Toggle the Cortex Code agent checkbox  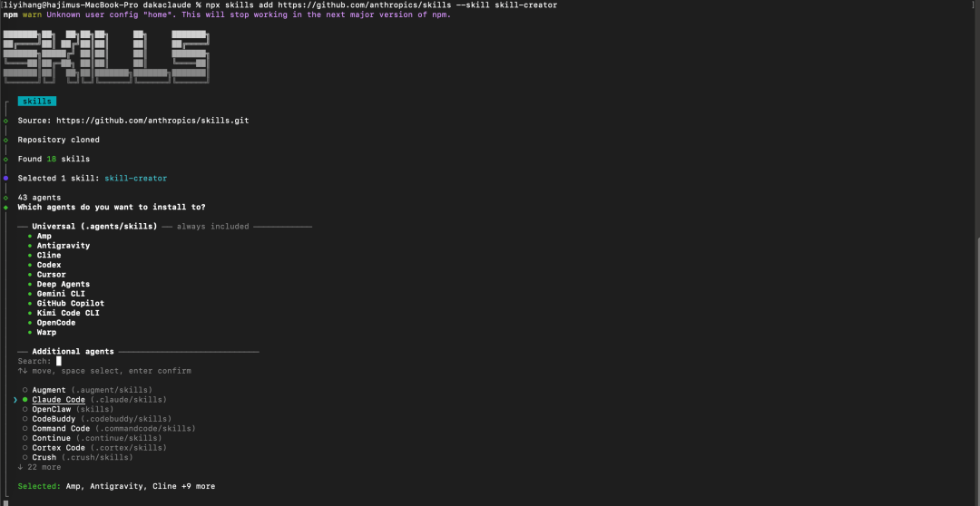coord(25,448)
